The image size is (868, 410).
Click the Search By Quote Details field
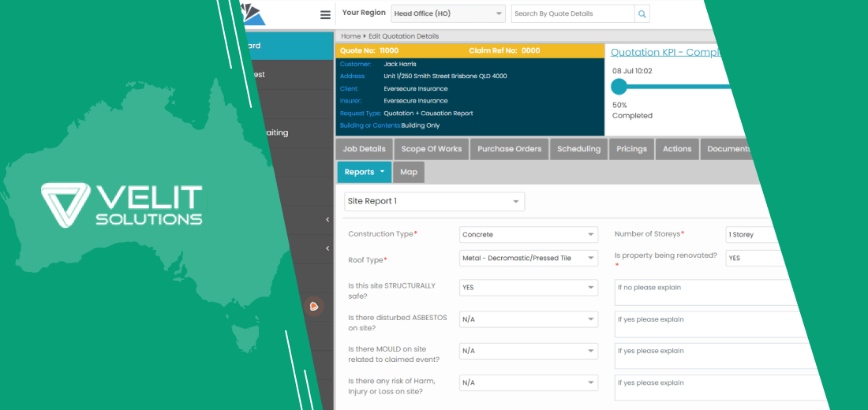[x=572, y=14]
